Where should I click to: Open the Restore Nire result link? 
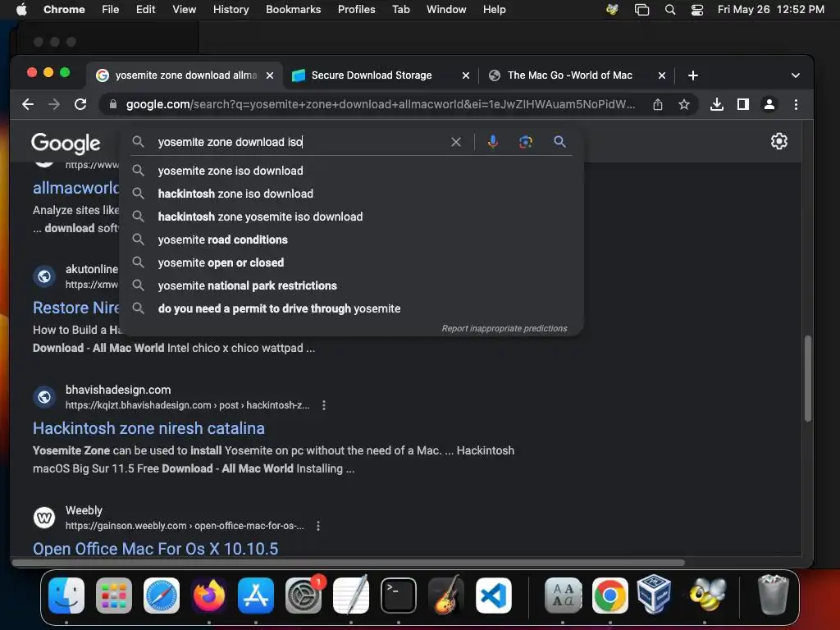click(x=76, y=308)
